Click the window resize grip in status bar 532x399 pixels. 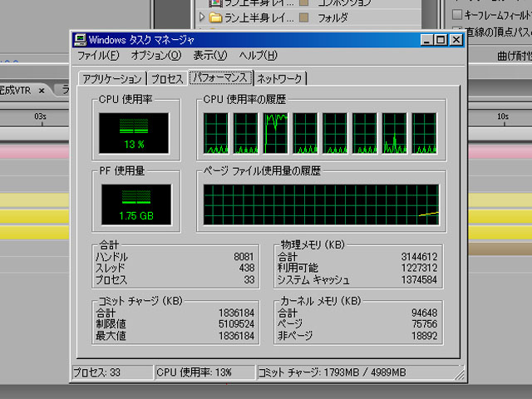pos(460,374)
